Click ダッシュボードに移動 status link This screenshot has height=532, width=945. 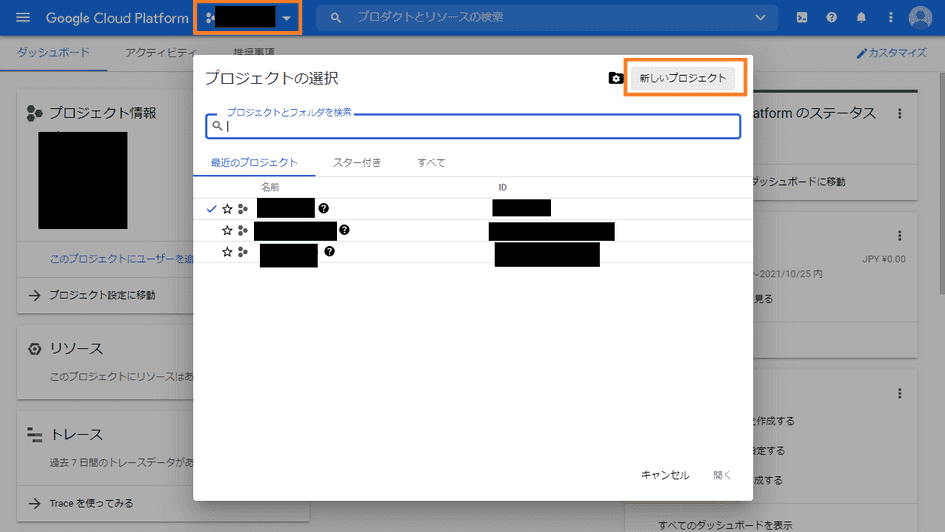click(x=798, y=181)
